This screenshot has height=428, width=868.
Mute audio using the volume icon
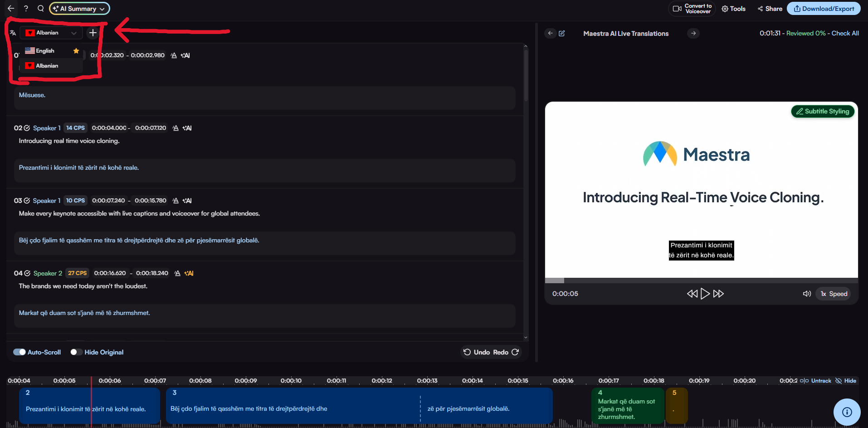pyautogui.click(x=807, y=294)
